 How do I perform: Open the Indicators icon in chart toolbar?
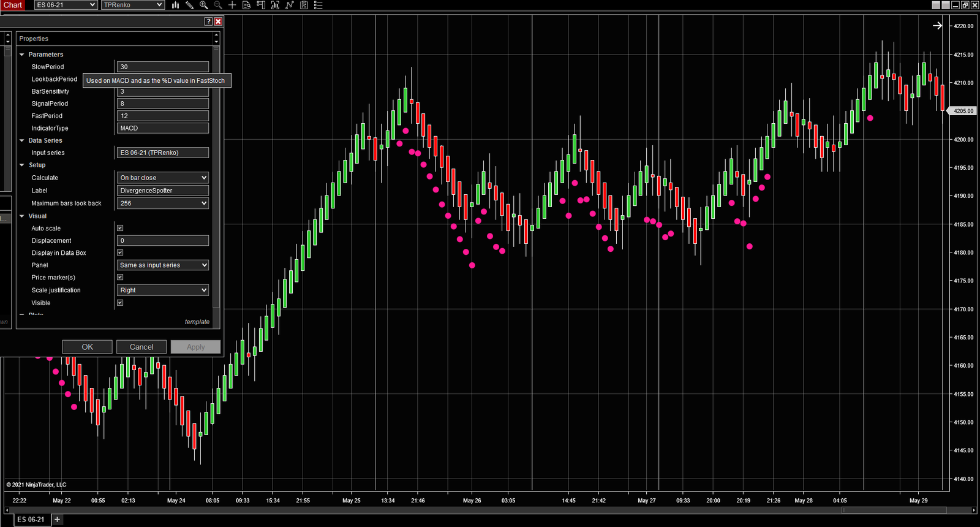pyautogui.click(x=275, y=5)
